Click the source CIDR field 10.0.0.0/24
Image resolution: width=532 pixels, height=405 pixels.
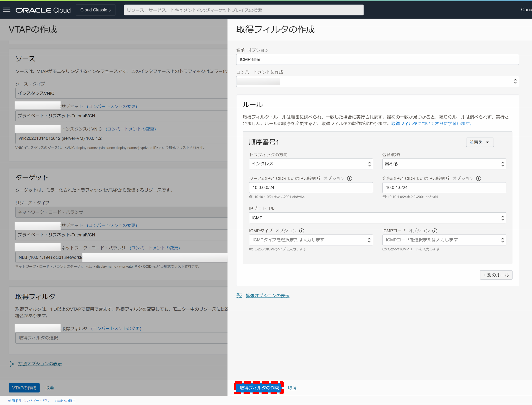[x=311, y=188]
